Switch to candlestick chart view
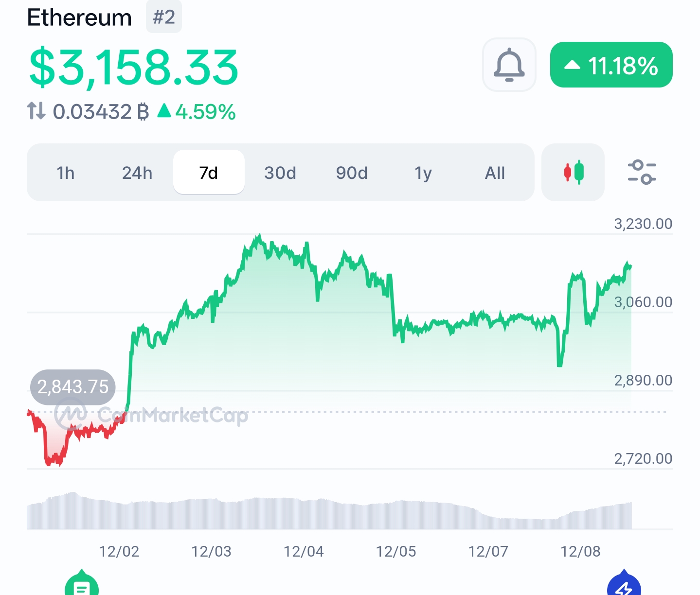 [573, 172]
